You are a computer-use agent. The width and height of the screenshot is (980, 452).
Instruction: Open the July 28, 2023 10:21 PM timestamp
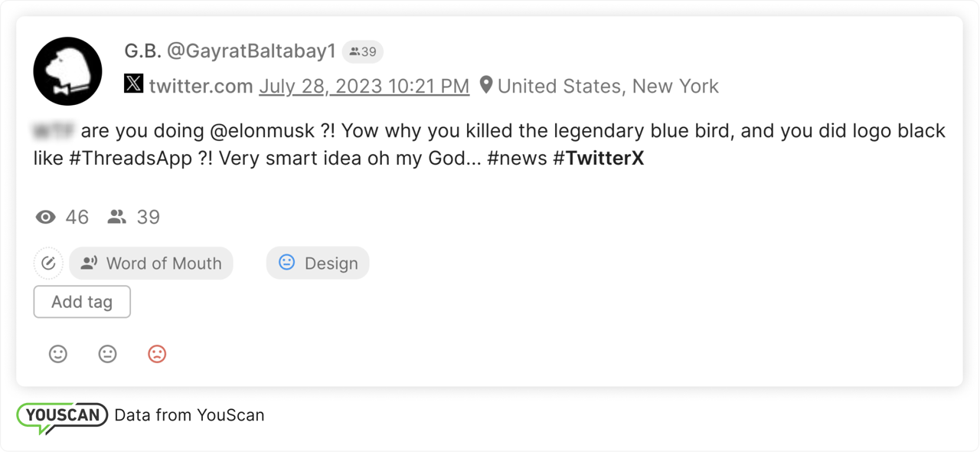[364, 86]
